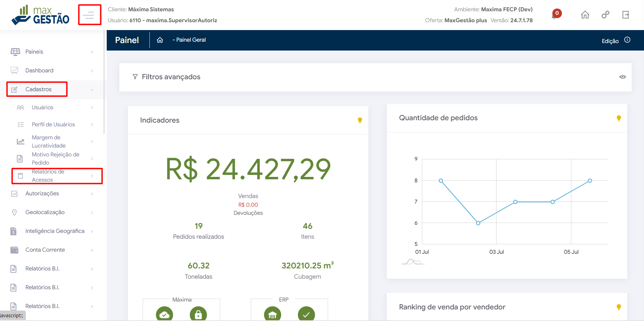Open Geolocalização in the sidebar
644x321 pixels.
tap(45, 212)
